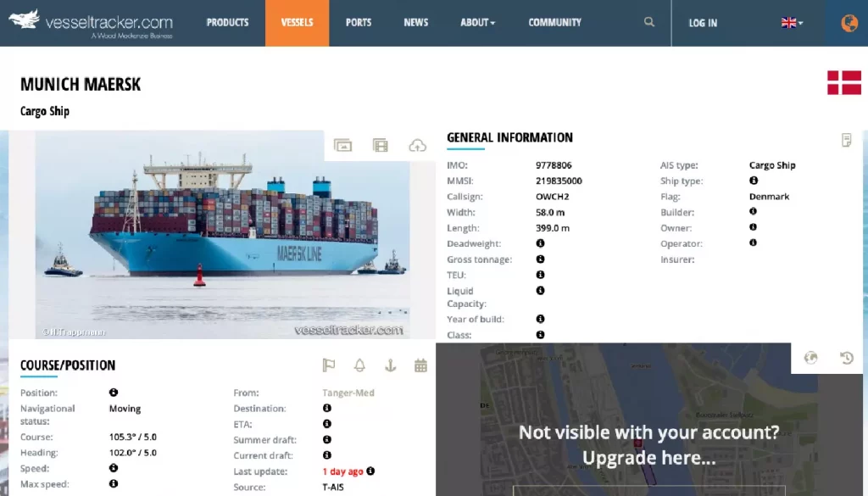Click info icon next to Owner

753,227
